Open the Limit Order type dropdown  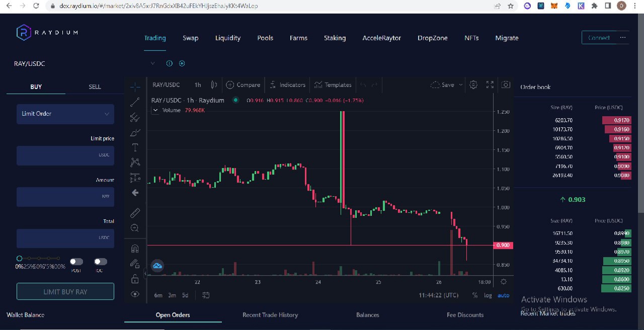[x=65, y=114]
